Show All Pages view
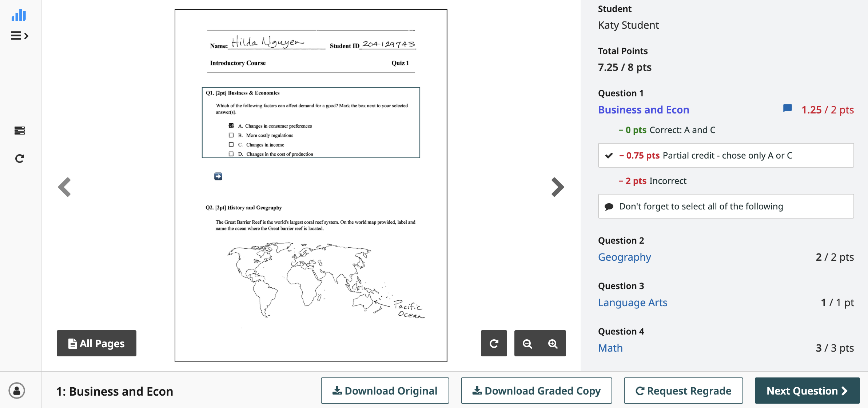This screenshot has width=868, height=408. [96, 343]
